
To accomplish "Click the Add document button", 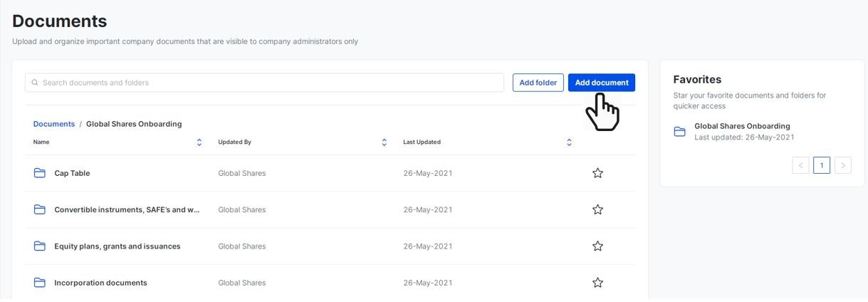I will (x=602, y=83).
